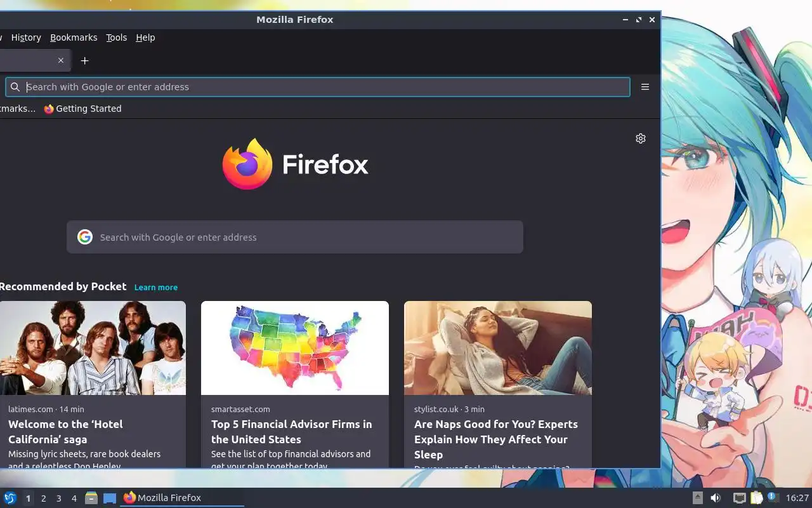The height and width of the screenshot is (508, 812).
Task: Click the show desktop taskbar icon
Action: pyautogui.click(x=110, y=498)
